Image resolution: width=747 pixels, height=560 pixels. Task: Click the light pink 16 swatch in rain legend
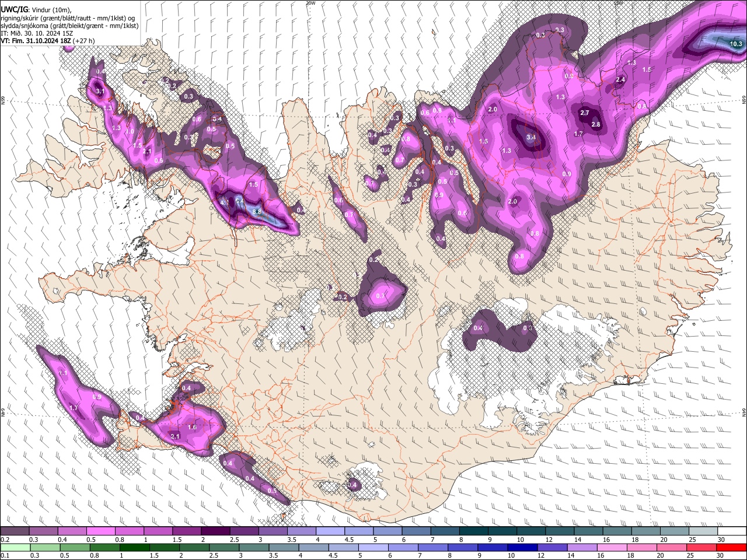pos(612,547)
